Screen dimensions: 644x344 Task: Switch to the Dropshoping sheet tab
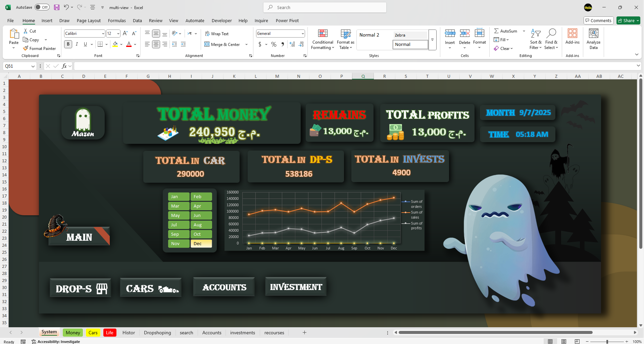[x=157, y=333]
